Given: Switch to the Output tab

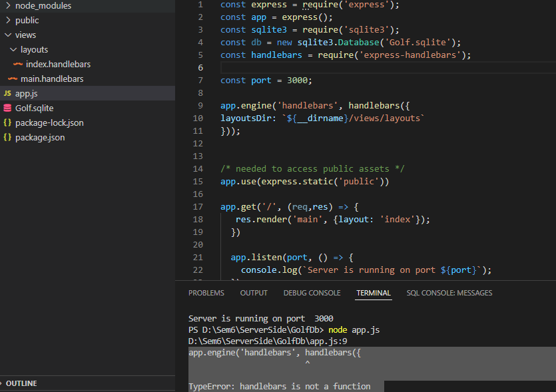Looking at the screenshot, I should tap(254, 293).
